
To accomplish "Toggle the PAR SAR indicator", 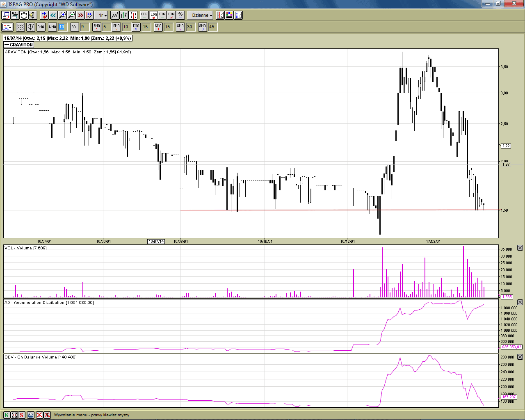I will click(x=21, y=27).
